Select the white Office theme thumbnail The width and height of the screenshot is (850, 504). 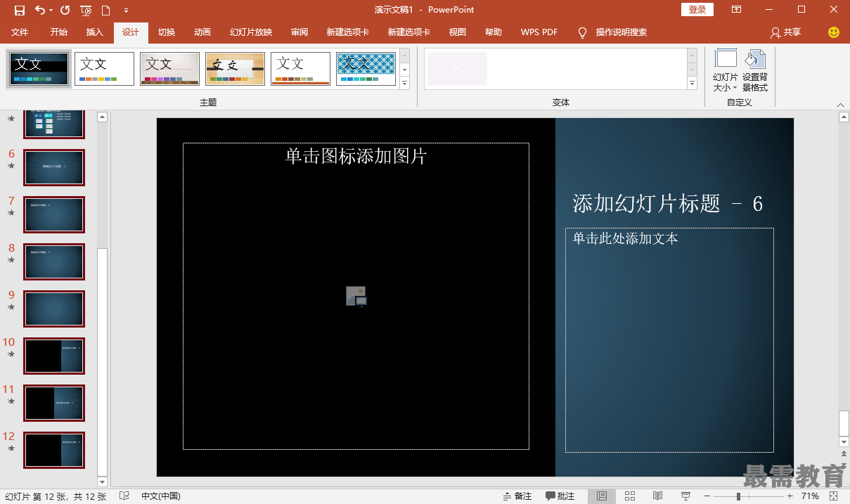[x=104, y=69]
